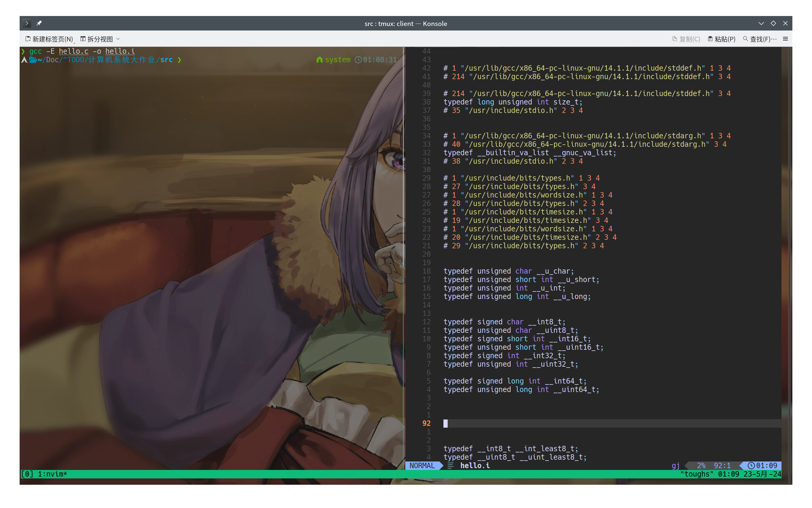Click the hello.i filename in the statusline
The width and height of the screenshot is (812, 508).
[x=475, y=465]
